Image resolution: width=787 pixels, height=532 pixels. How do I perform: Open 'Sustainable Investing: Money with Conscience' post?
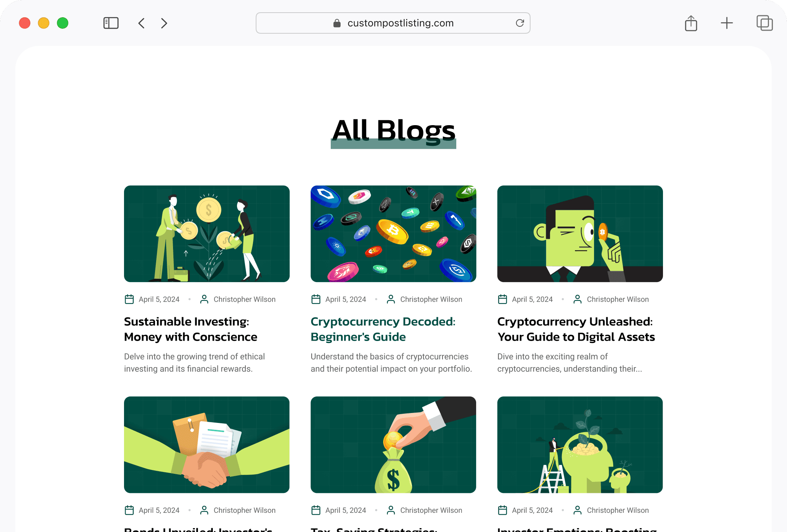pos(191,329)
